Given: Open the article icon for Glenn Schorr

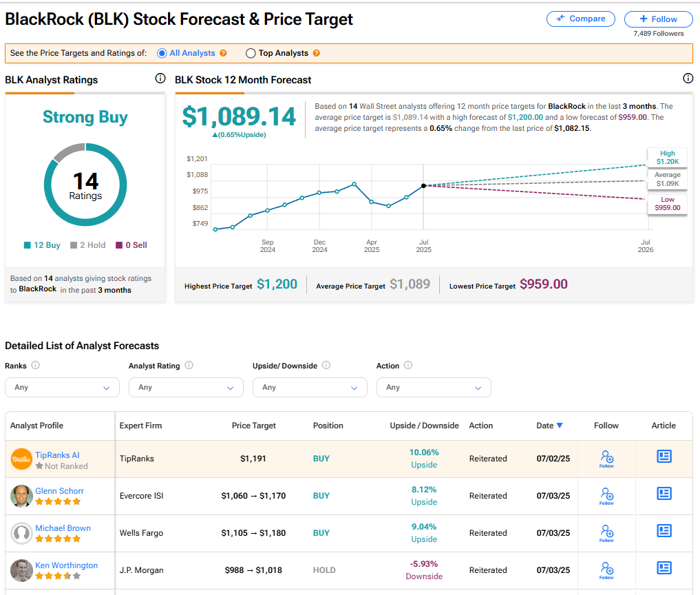Looking at the screenshot, I should 664,494.
